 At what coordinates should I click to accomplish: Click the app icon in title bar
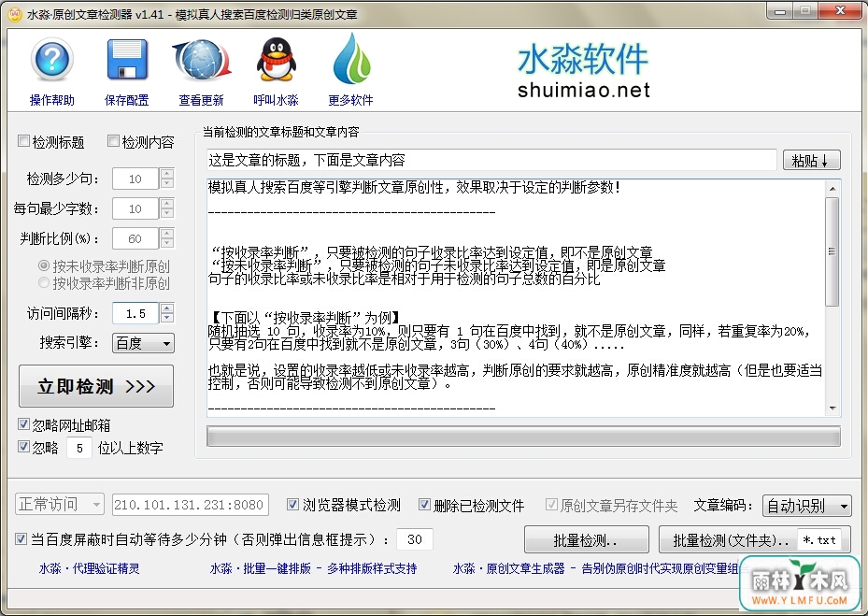(x=16, y=14)
